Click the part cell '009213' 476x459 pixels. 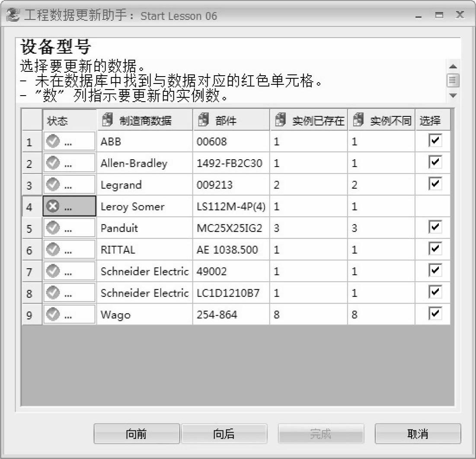231,184
